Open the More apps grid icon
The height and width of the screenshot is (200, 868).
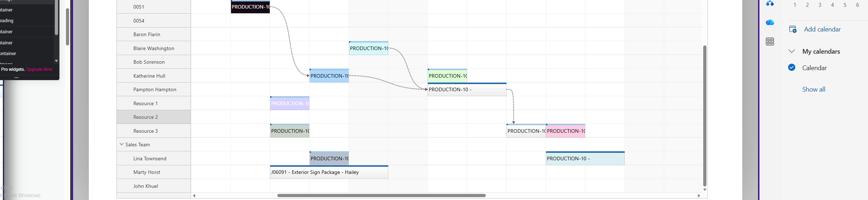coord(770,42)
